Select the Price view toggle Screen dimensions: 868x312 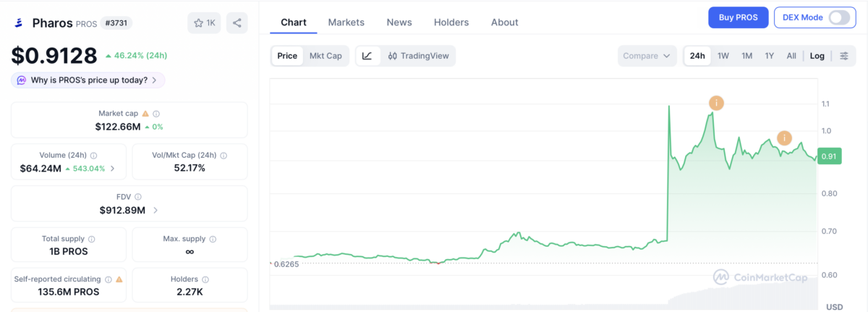287,56
